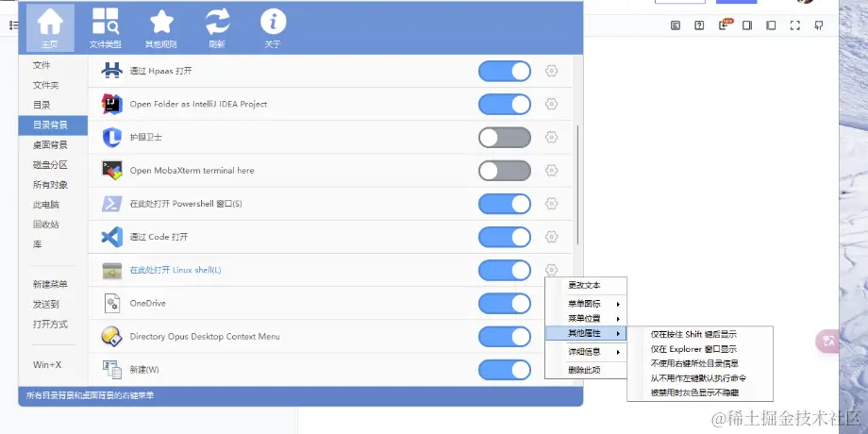Open settings gear for 通过 Code 打开 row
The width and height of the screenshot is (868, 434).
[551, 237]
